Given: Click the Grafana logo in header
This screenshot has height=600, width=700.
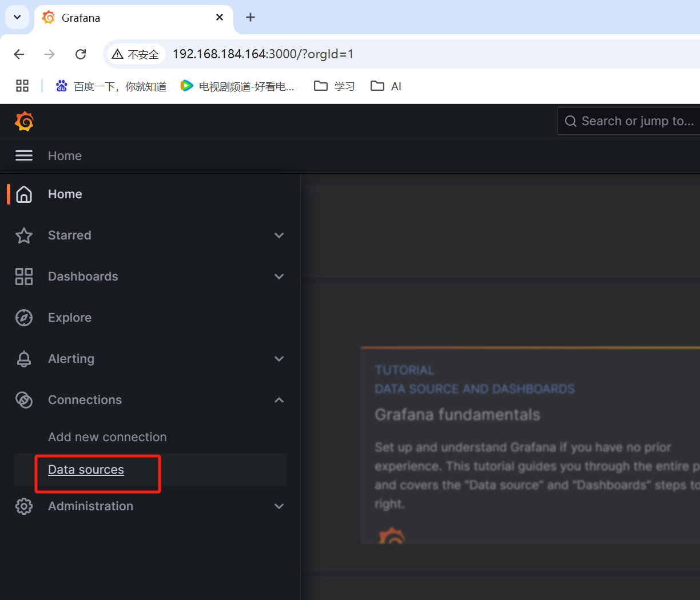Looking at the screenshot, I should tap(24, 121).
